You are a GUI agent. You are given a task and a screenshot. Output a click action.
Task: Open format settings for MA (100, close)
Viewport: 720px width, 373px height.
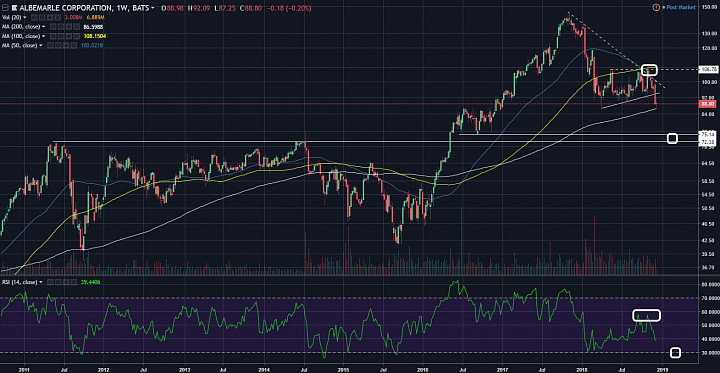[61, 36]
